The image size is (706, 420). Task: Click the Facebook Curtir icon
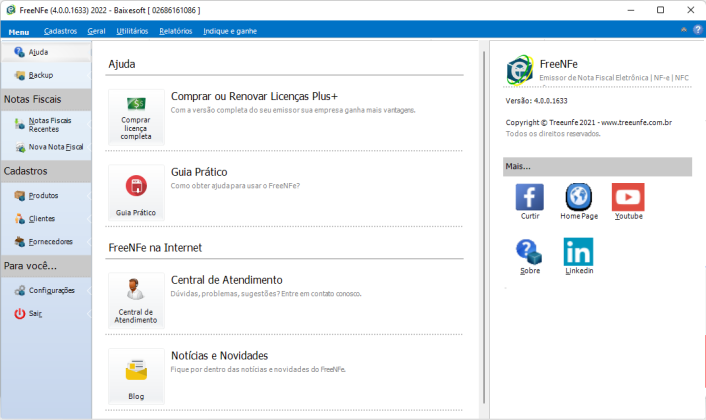[530, 197]
